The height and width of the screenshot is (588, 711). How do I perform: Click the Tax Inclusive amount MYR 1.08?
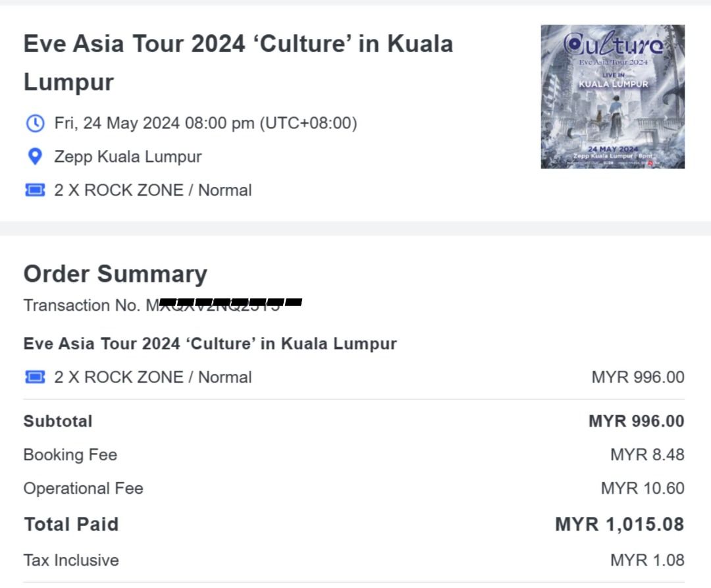[646, 560]
